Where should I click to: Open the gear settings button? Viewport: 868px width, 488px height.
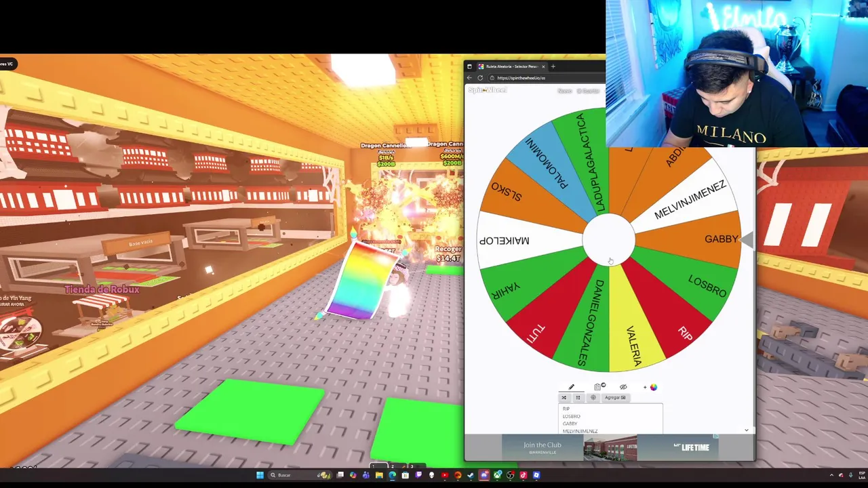[593, 398]
